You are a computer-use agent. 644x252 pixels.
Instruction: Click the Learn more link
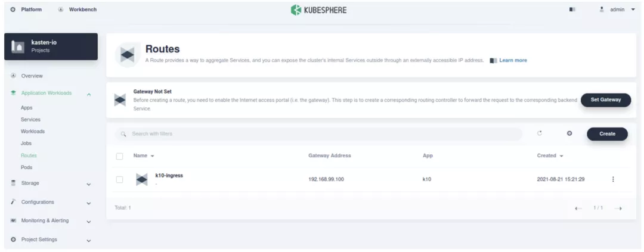click(x=513, y=60)
